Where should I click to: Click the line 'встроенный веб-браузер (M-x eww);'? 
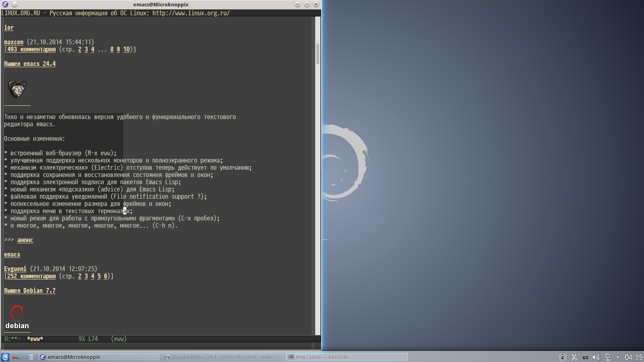click(60, 153)
